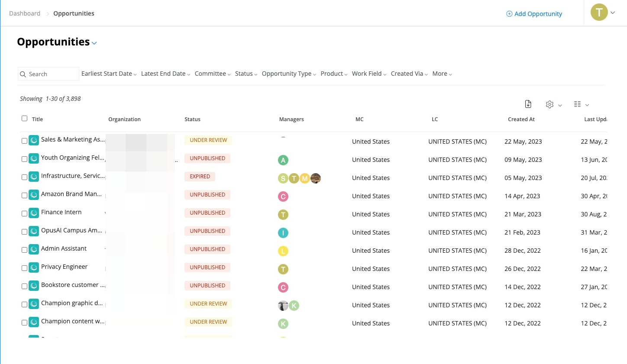The image size is (627, 364).
Task: Click manager avatar A in Youth Organizing row
Action: [x=283, y=160]
